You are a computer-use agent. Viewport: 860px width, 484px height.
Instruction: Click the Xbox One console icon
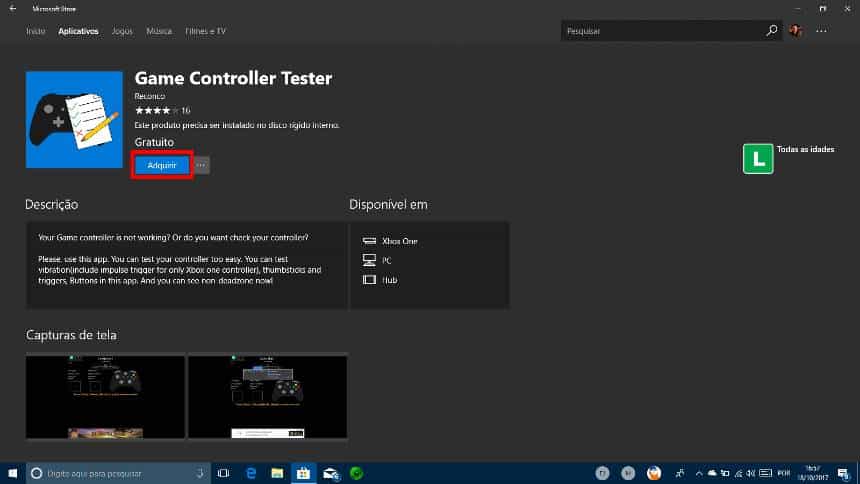click(369, 241)
